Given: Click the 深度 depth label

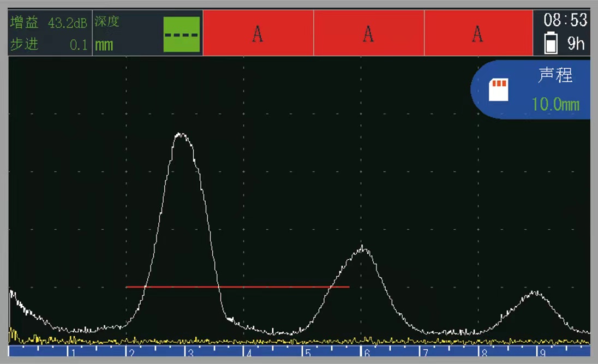Looking at the screenshot, I should [x=107, y=22].
